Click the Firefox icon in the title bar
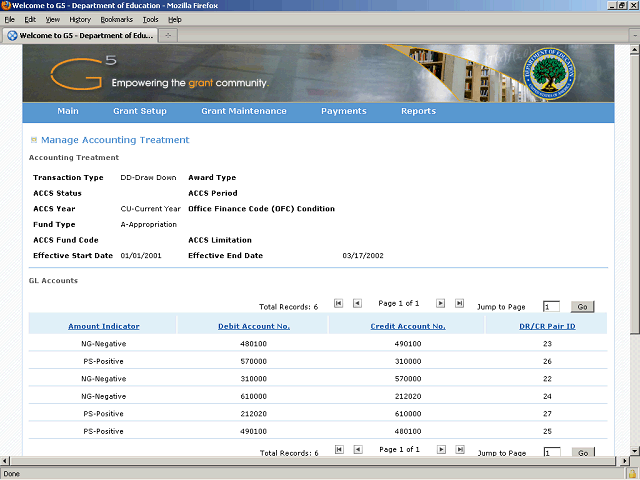Screen dimensions: 640x480 (6, 5)
